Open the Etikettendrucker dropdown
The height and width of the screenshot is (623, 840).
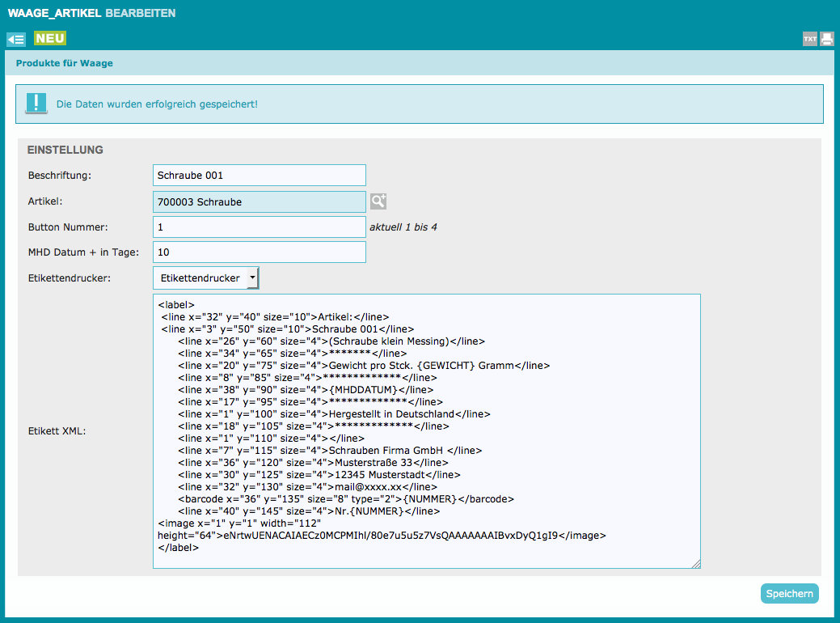(205, 278)
